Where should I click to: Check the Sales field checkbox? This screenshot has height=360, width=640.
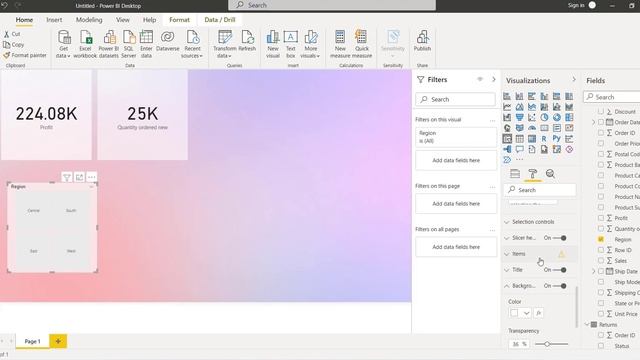601,260
